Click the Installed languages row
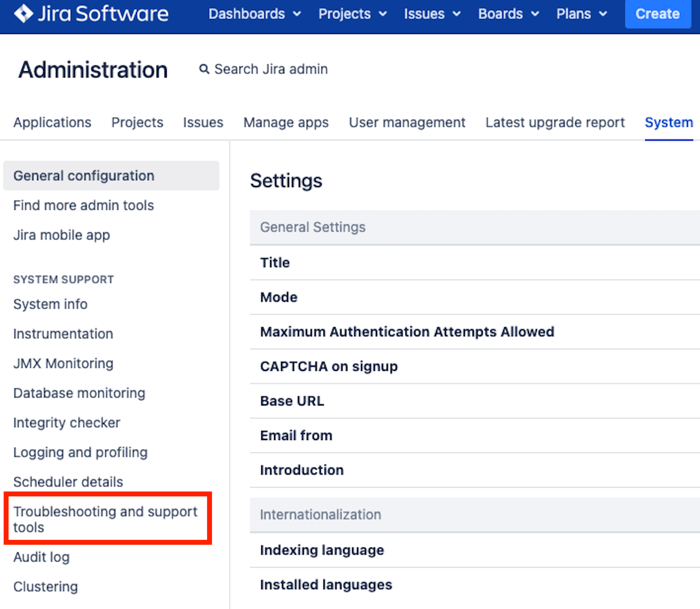700x609 pixels. 475,585
